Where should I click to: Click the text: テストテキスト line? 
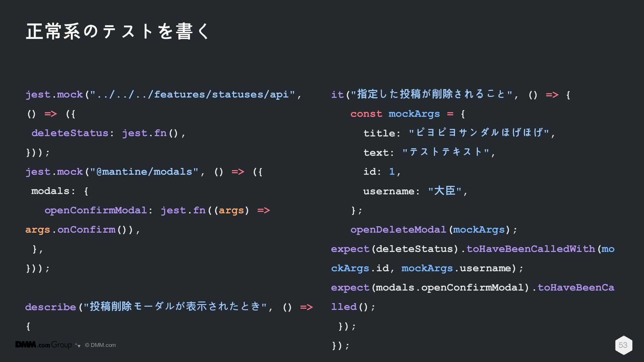coord(429,152)
